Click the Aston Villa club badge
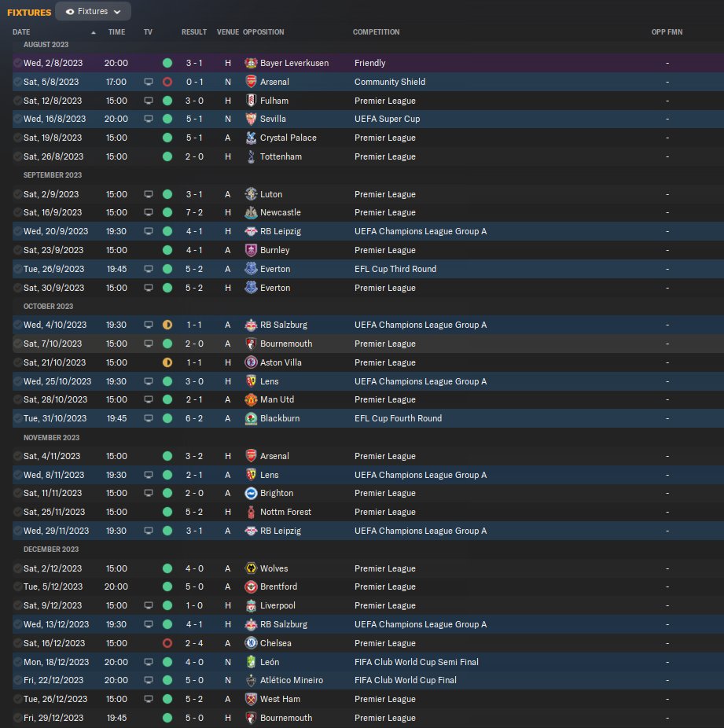The height and width of the screenshot is (728, 724). tap(251, 362)
